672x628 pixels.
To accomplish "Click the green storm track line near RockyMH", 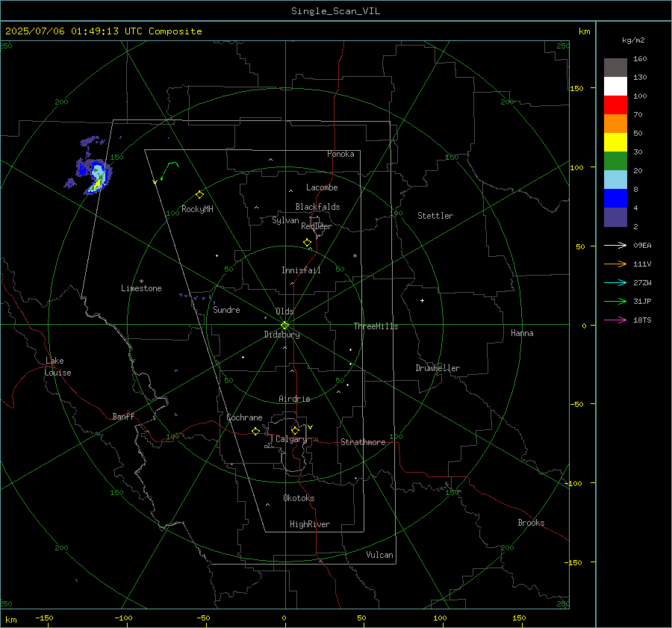I will tap(169, 170).
